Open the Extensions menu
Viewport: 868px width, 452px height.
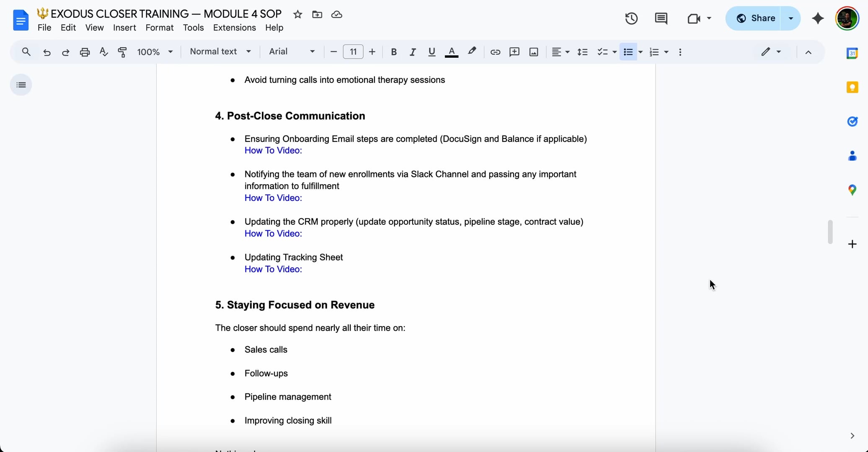[x=234, y=28]
